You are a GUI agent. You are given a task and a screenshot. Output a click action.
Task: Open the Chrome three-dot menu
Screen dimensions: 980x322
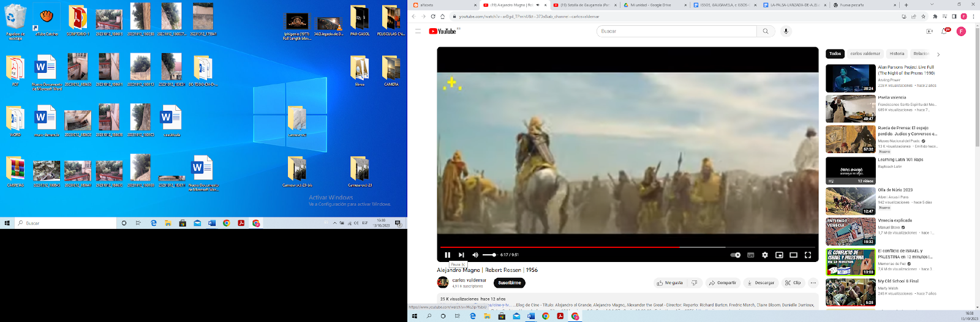click(974, 17)
